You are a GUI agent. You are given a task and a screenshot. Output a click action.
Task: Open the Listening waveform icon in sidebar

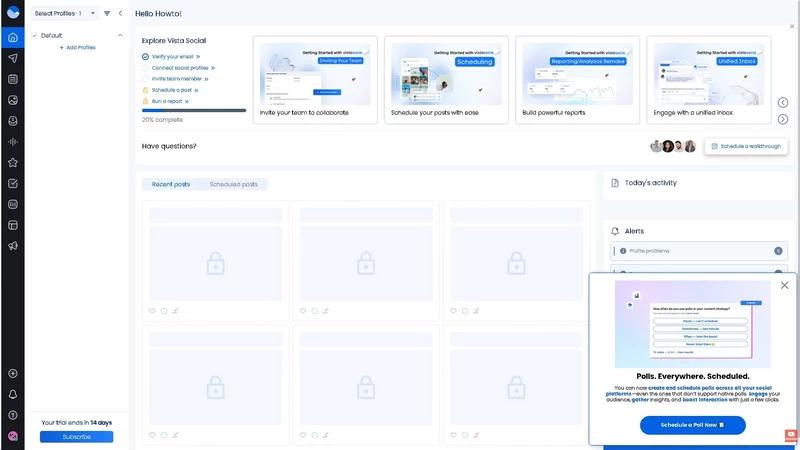[13, 142]
